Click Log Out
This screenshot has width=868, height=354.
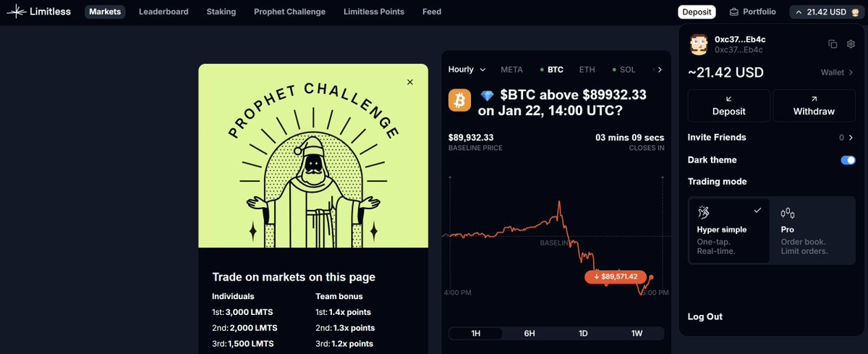tap(705, 316)
